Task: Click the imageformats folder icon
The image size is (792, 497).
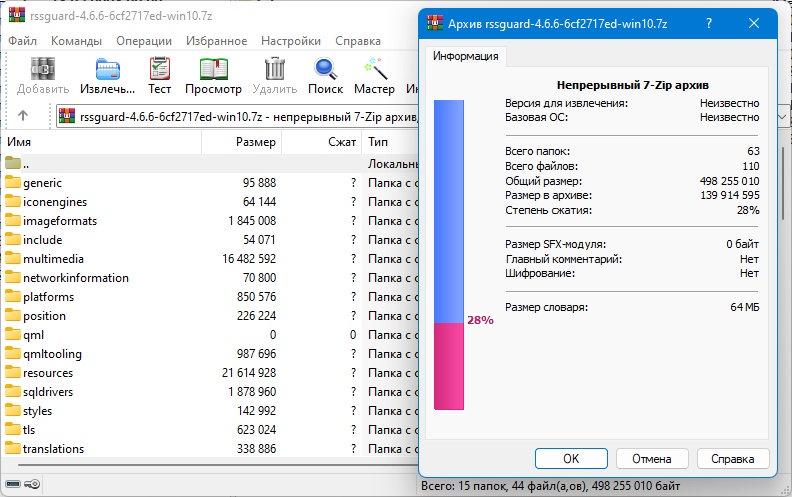Action: point(13,220)
